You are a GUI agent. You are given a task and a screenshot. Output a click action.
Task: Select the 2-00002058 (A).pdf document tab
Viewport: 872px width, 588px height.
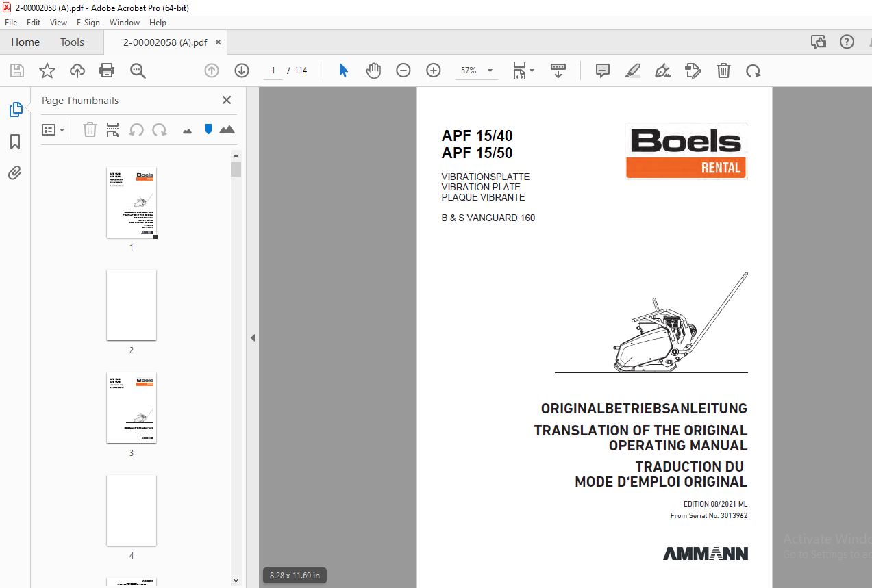coord(165,42)
